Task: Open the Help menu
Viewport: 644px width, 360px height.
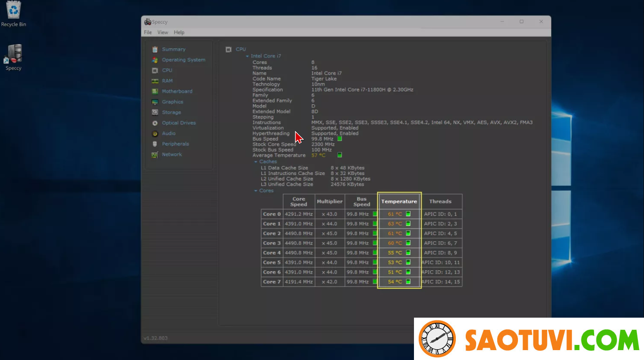Action: tap(179, 32)
